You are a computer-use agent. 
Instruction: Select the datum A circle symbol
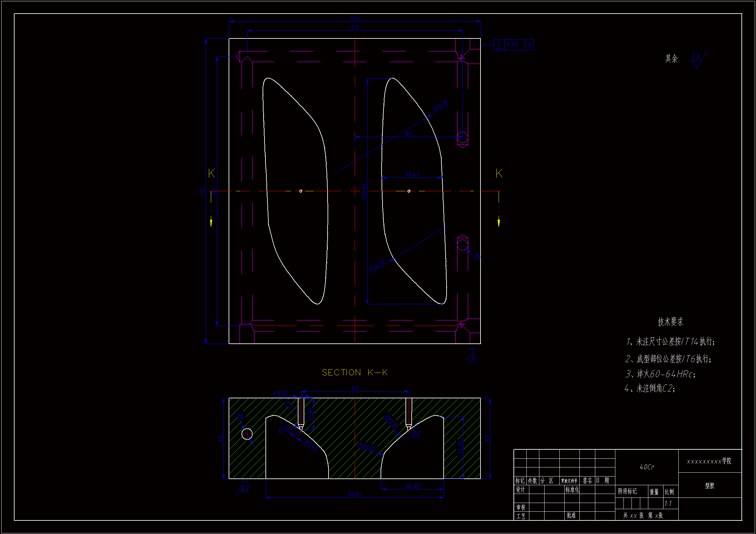pyautogui.click(x=473, y=359)
